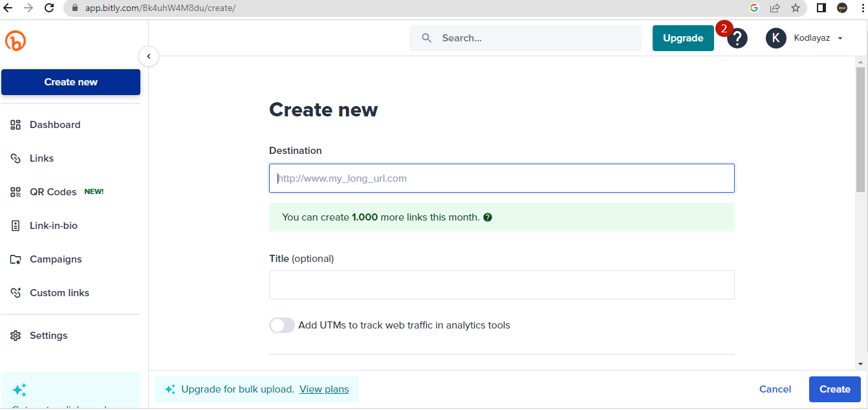
Task: Open the help question mark icon
Action: point(737,39)
